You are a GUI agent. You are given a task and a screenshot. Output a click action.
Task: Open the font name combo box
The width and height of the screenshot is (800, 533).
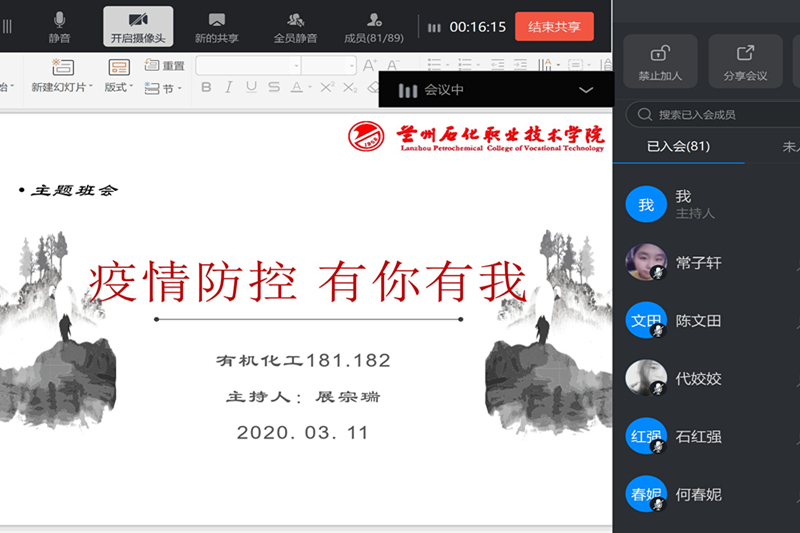(248, 66)
